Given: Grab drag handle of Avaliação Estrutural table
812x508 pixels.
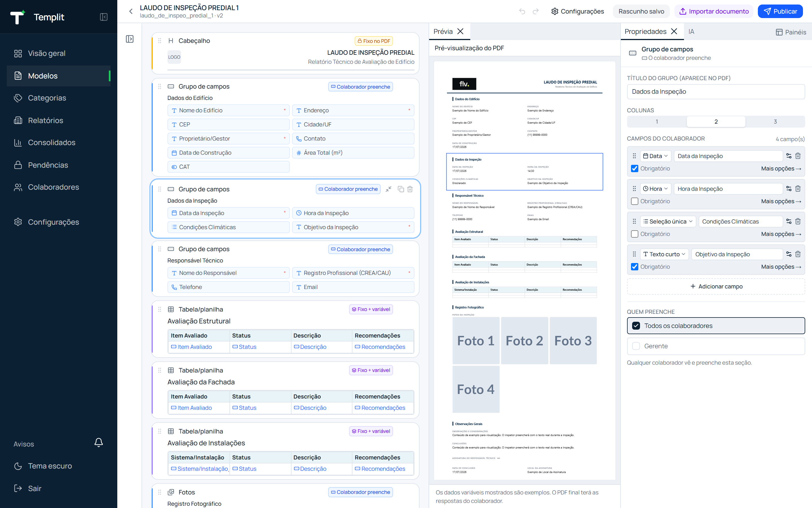Looking at the screenshot, I should coord(160,309).
